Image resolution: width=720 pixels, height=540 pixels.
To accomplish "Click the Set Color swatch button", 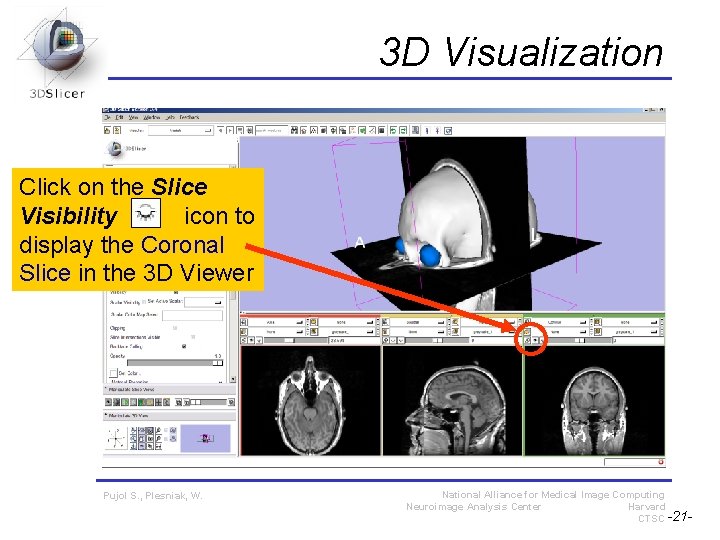I will [x=113, y=373].
